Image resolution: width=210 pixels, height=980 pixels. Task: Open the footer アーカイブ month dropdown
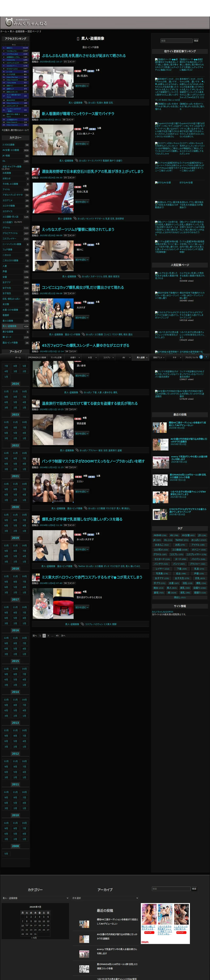105,898
